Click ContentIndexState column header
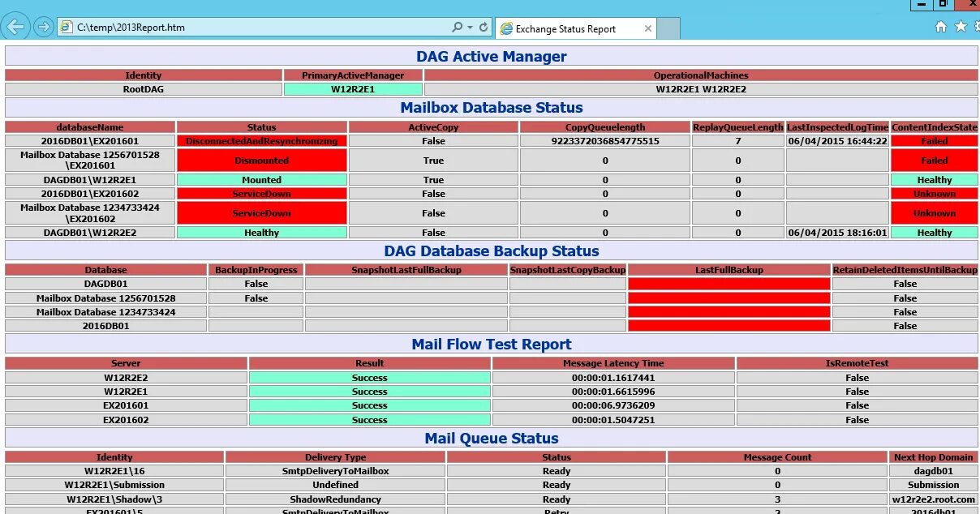980x514 pixels. (935, 127)
